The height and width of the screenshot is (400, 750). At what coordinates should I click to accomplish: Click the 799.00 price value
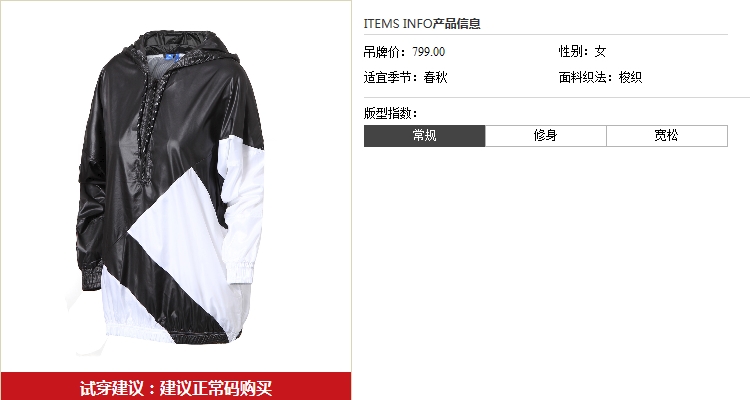pos(429,52)
